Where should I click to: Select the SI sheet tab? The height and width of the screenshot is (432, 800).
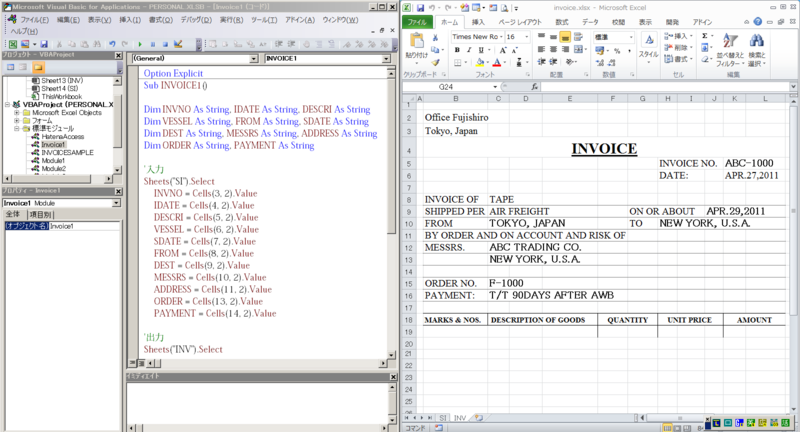point(443,418)
